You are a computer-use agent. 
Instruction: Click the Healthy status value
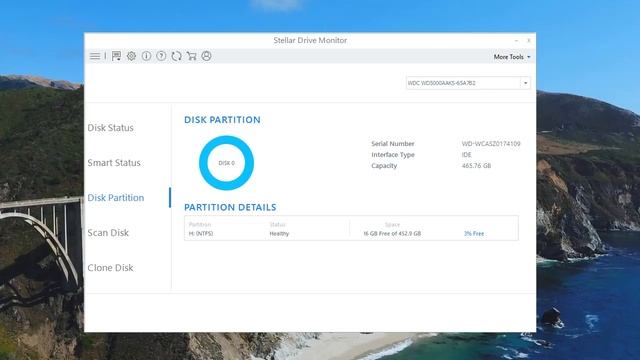[x=279, y=234]
